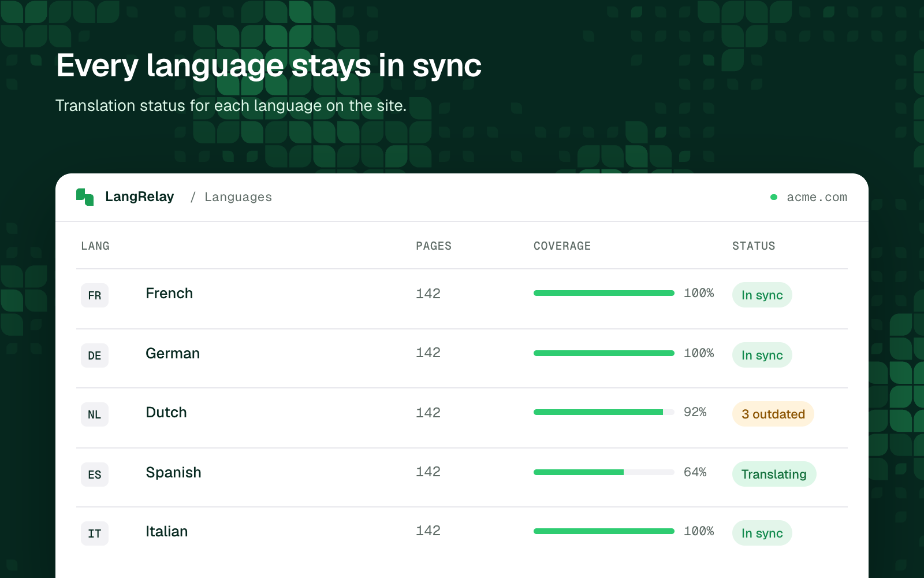Click the DE language code badge
The height and width of the screenshot is (578, 924).
pos(95,355)
